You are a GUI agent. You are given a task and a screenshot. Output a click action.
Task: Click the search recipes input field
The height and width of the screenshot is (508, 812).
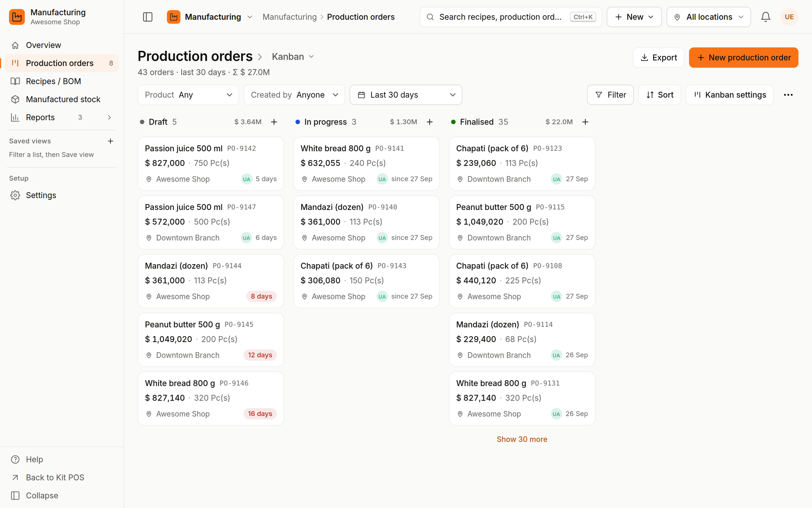pos(510,17)
